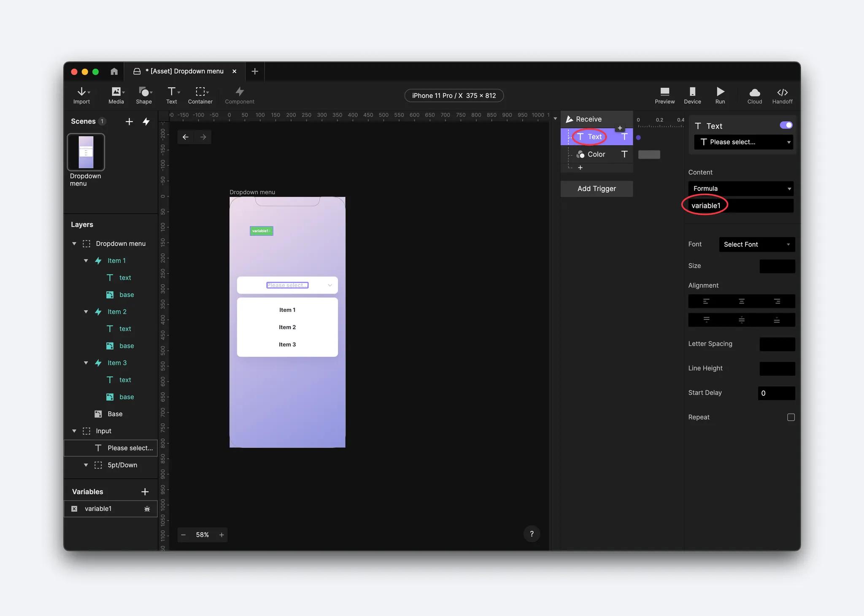Click the Line Height input field
This screenshot has width=864, height=616.
(x=777, y=369)
